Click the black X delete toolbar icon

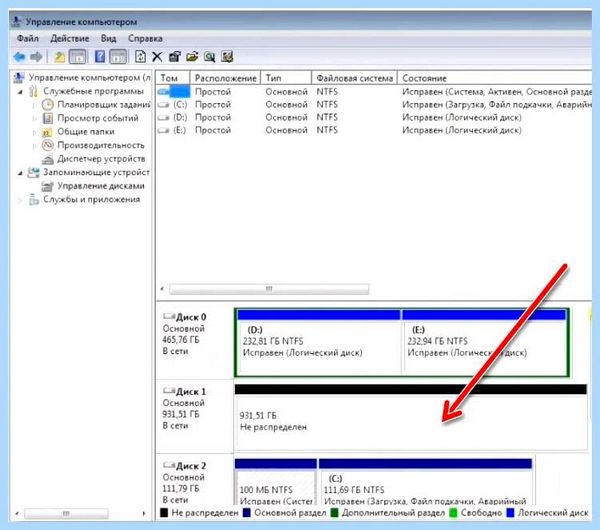[157, 57]
